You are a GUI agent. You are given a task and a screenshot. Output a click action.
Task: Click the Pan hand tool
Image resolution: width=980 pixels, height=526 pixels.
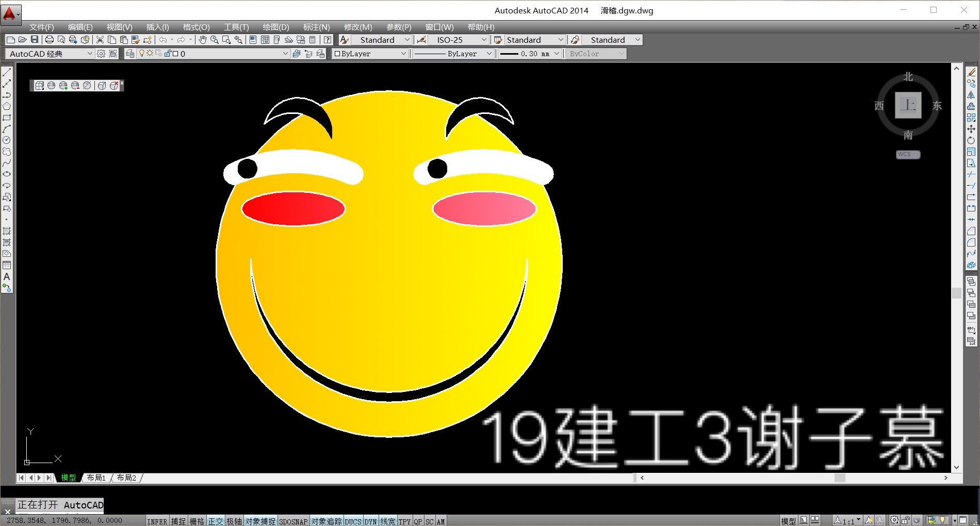[x=203, y=40]
